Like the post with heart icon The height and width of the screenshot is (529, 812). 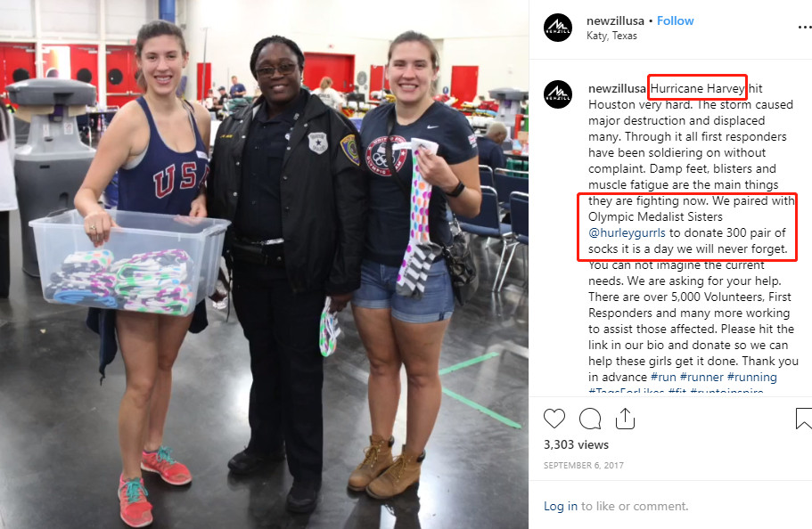pos(554,419)
